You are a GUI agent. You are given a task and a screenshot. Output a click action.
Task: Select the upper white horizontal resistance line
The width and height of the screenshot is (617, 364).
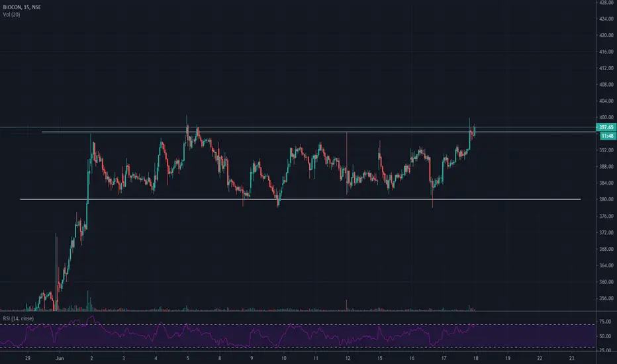[x=318, y=132]
